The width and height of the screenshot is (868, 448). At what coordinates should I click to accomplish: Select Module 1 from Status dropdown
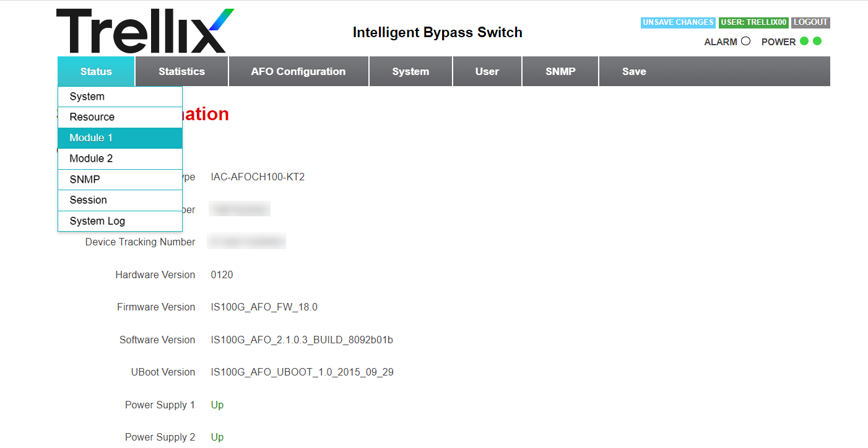pos(120,138)
